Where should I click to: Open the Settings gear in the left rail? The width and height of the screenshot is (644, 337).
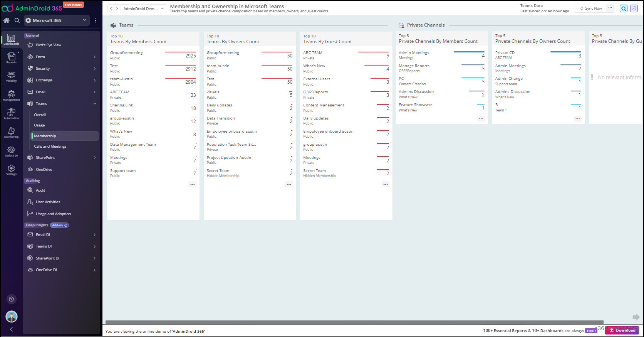tap(11, 170)
